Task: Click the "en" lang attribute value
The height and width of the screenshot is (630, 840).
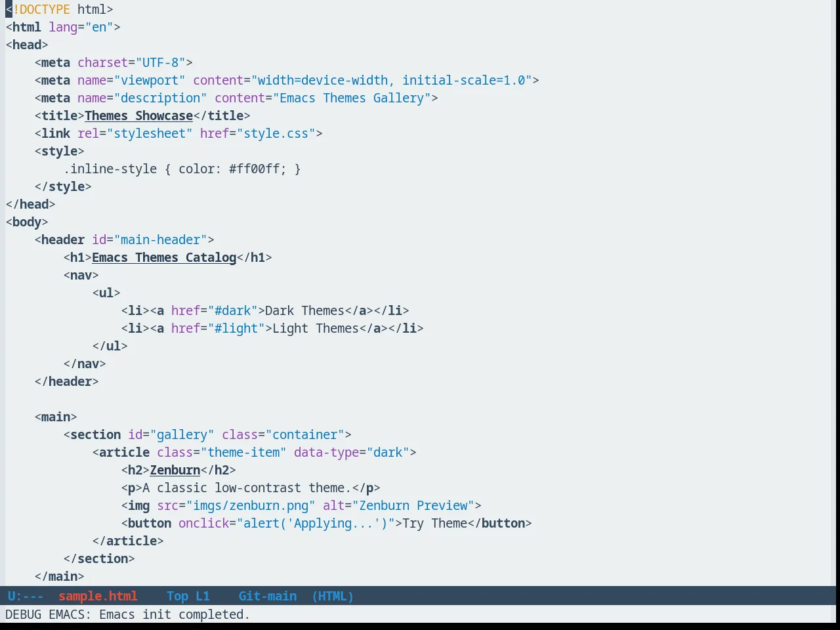Action: [x=99, y=27]
